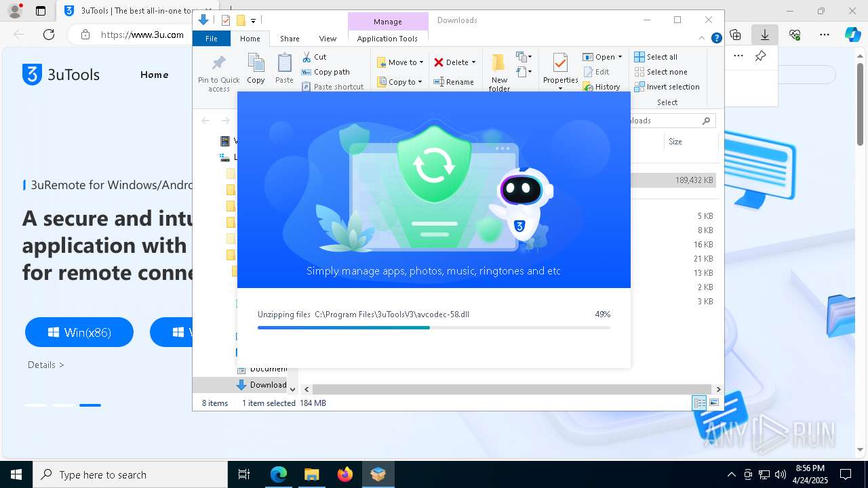
Task: Expand the Open dropdown arrow
Action: [620, 57]
